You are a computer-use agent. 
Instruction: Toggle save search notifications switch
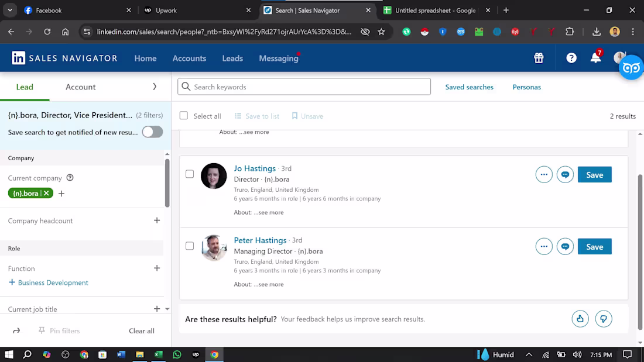pyautogui.click(x=152, y=132)
